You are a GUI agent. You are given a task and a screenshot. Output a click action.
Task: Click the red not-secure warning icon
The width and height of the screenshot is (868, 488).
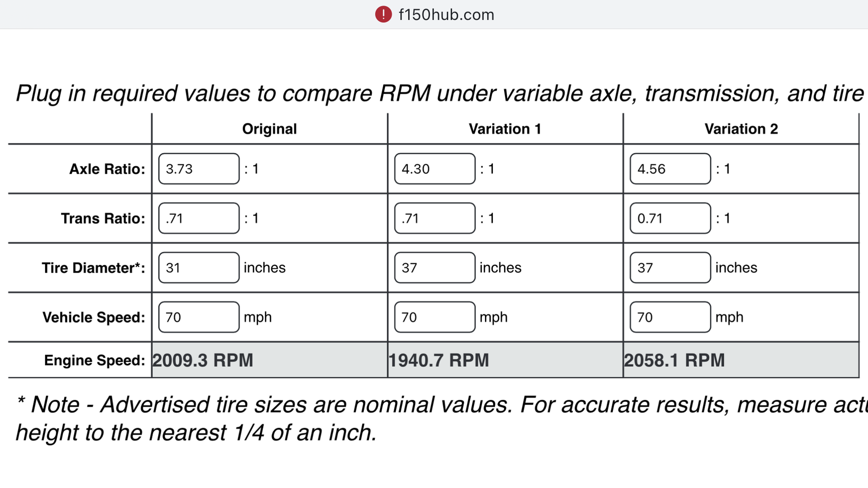point(383,15)
